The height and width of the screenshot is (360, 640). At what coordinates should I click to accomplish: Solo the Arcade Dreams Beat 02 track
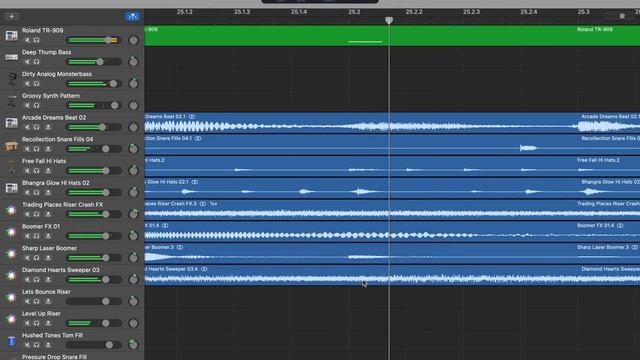[x=36, y=127]
